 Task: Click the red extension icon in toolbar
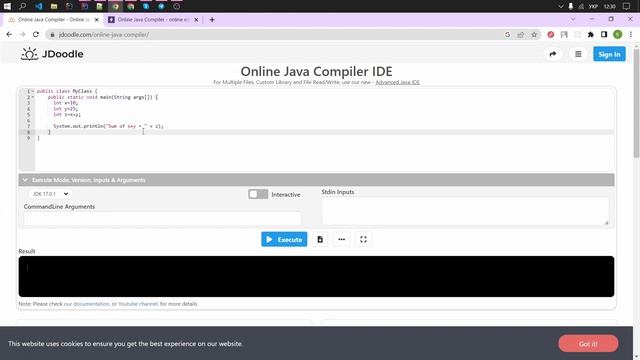551,35
